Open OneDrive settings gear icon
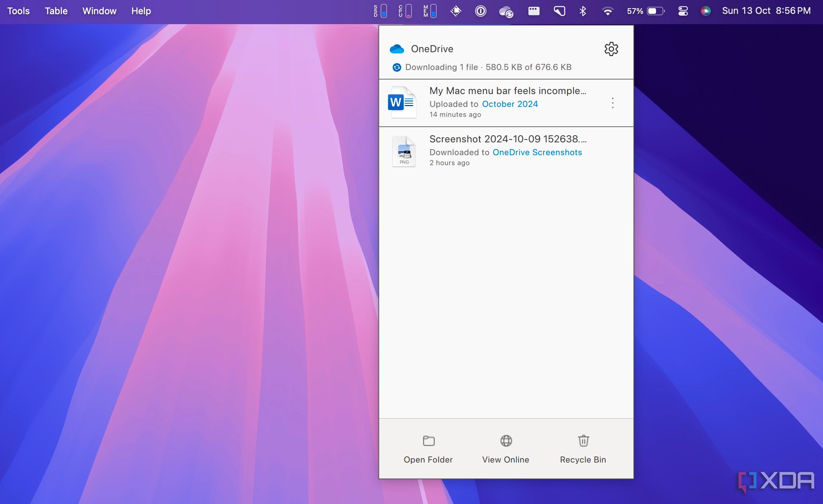 611,49
